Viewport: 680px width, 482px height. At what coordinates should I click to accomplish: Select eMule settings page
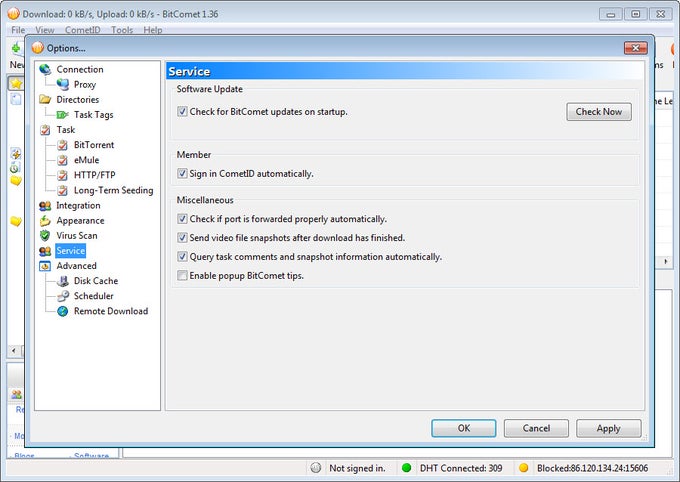point(86,160)
